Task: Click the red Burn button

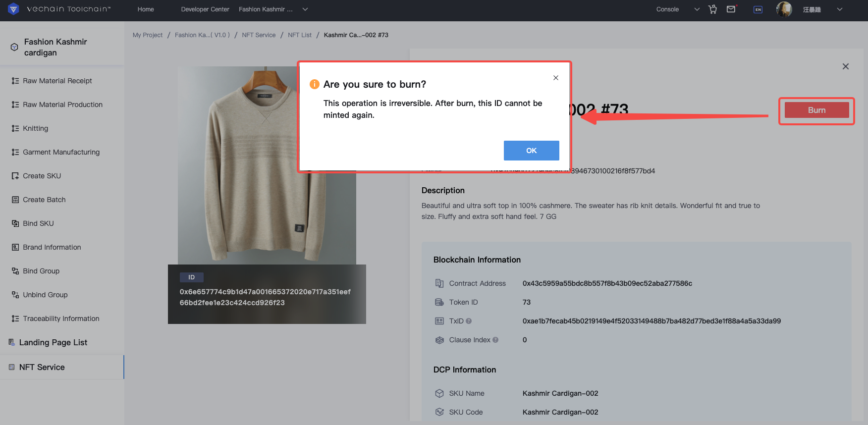Action: point(816,110)
